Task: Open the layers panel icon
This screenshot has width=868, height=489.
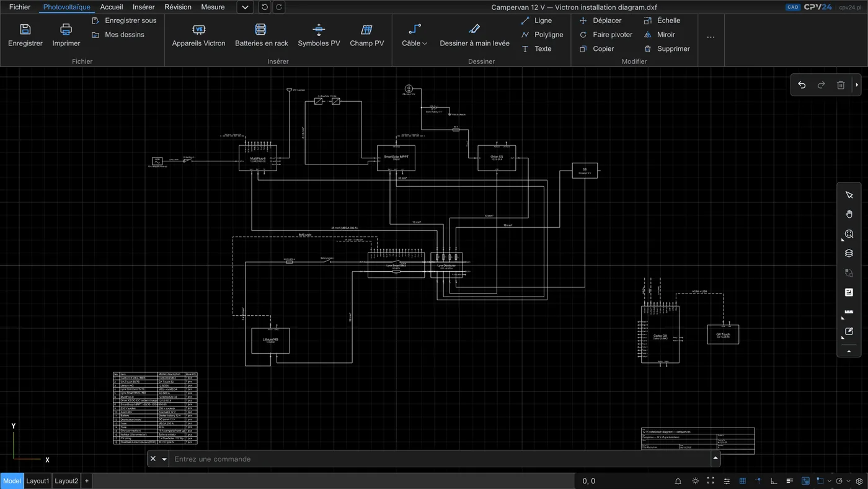Action: tap(849, 253)
